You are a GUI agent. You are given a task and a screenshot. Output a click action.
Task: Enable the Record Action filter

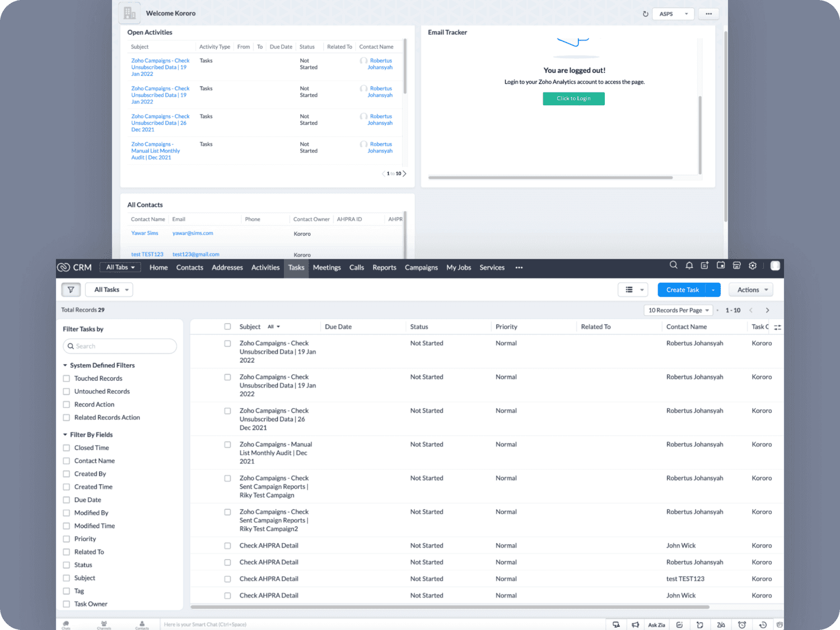pos(67,404)
